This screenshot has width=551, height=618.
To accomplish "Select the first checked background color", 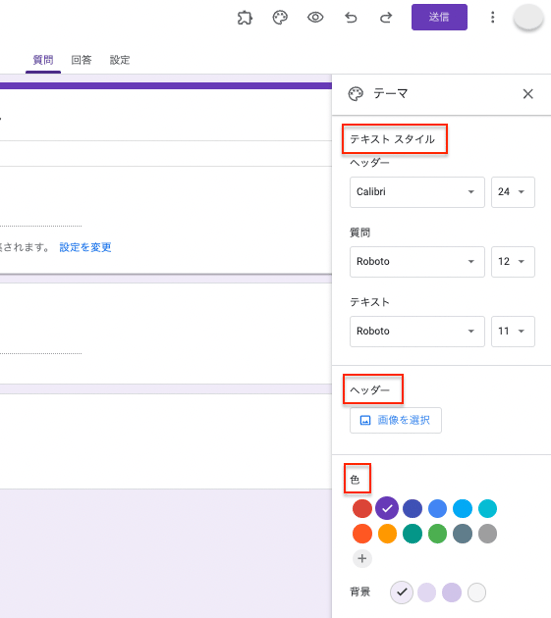I will point(402,592).
